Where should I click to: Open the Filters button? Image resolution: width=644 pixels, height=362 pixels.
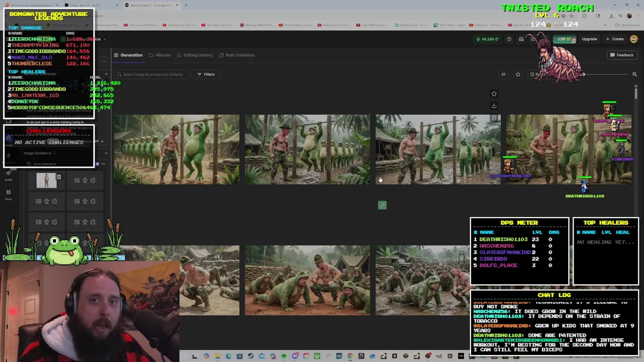point(206,74)
